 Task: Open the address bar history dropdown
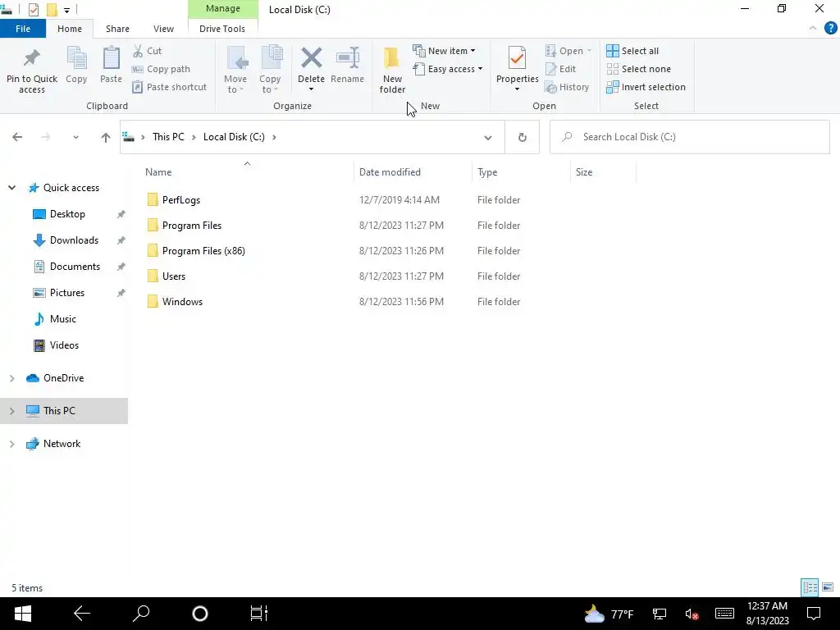(487, 138)
